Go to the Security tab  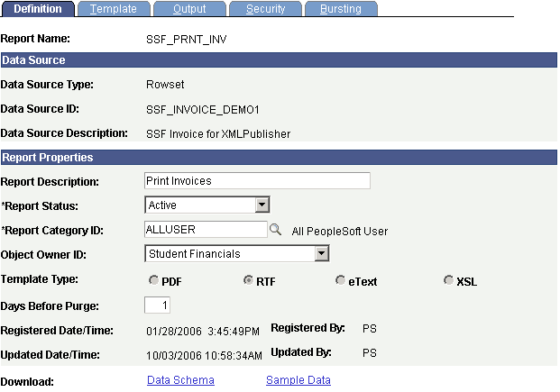point(266,9)
